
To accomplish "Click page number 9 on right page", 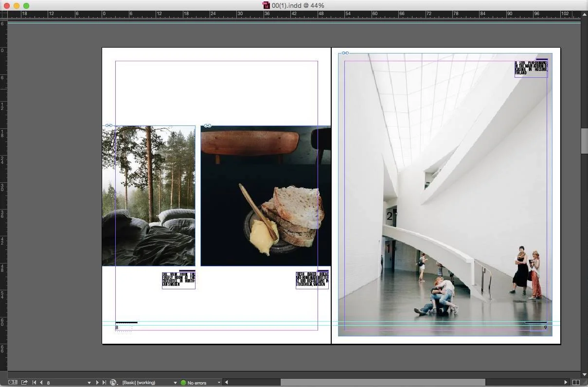I will [545, 328].
